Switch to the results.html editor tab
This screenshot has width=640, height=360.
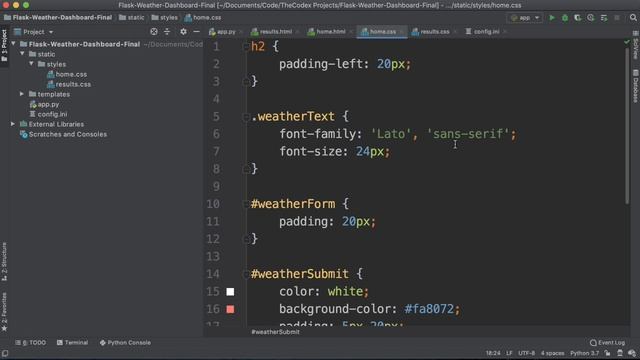pyautogui.click(x=274, y=32)
